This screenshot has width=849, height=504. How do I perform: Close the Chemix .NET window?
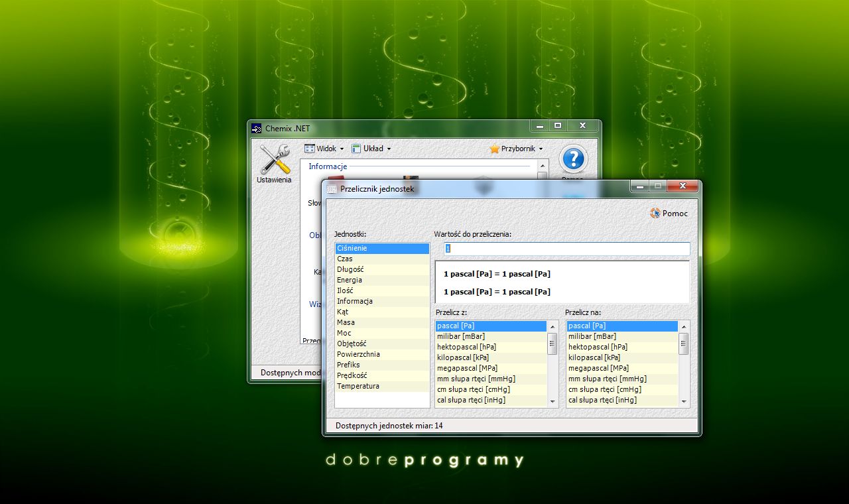[582, 125]
